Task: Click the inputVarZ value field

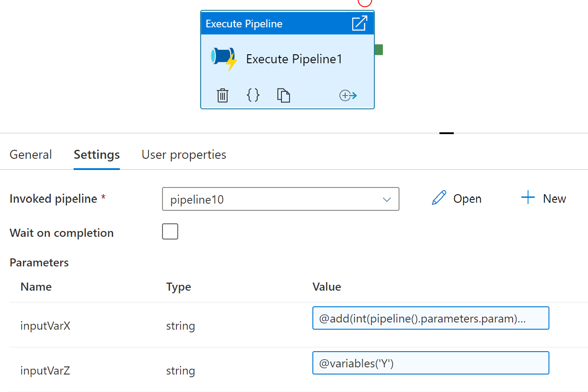Action: pos(430,363)
